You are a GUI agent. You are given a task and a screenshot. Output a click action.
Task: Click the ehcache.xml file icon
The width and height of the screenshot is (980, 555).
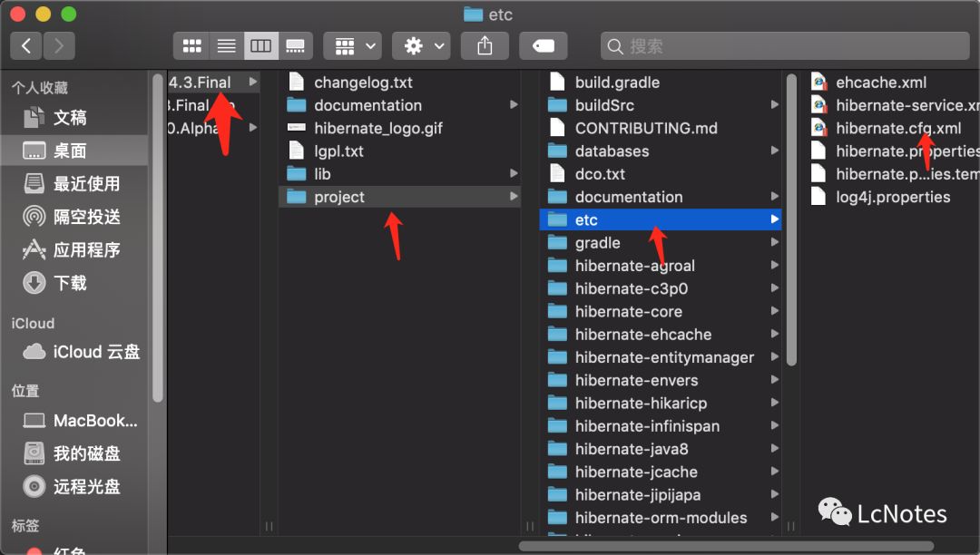point(818,82)
